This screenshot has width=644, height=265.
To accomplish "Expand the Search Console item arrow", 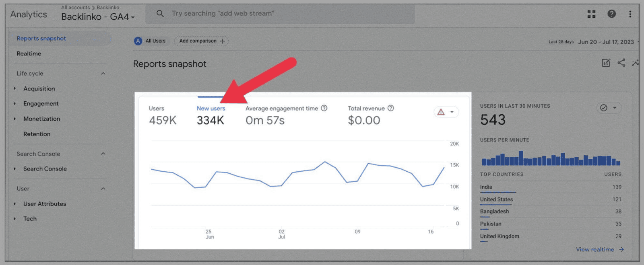I will [x=15, y=169].
